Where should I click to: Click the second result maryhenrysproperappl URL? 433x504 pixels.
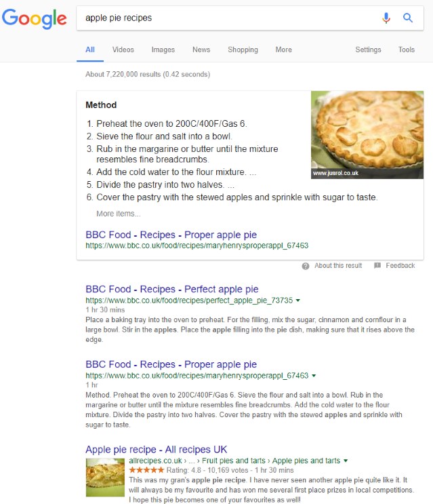click(x=197, y=375)
